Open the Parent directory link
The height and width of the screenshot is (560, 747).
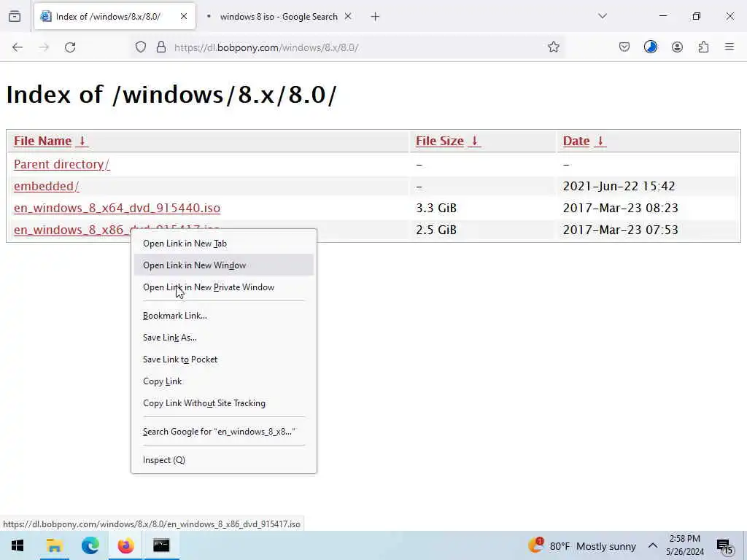pos(62,164)
